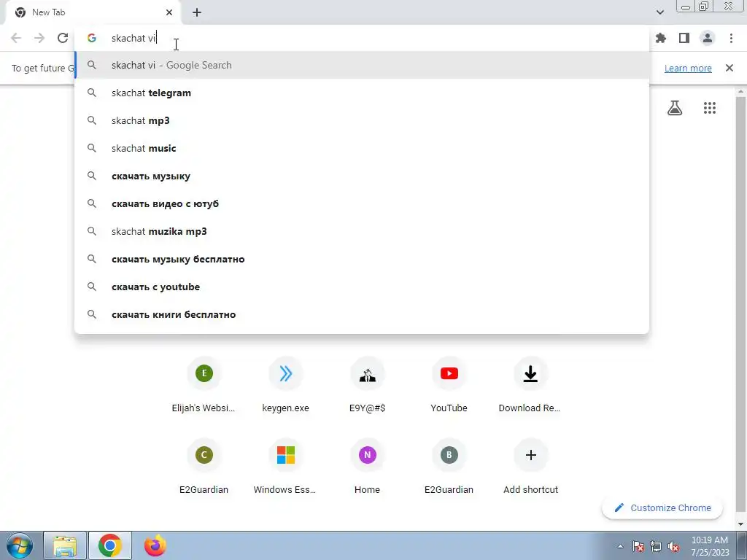Open the Extensions puzzle icon
The height and width of the screenshot is (560, 747).
click(x=661, y=38)
